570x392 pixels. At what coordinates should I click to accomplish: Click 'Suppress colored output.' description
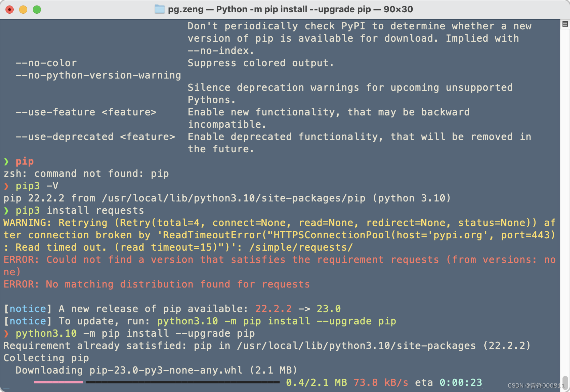(261, 63)
